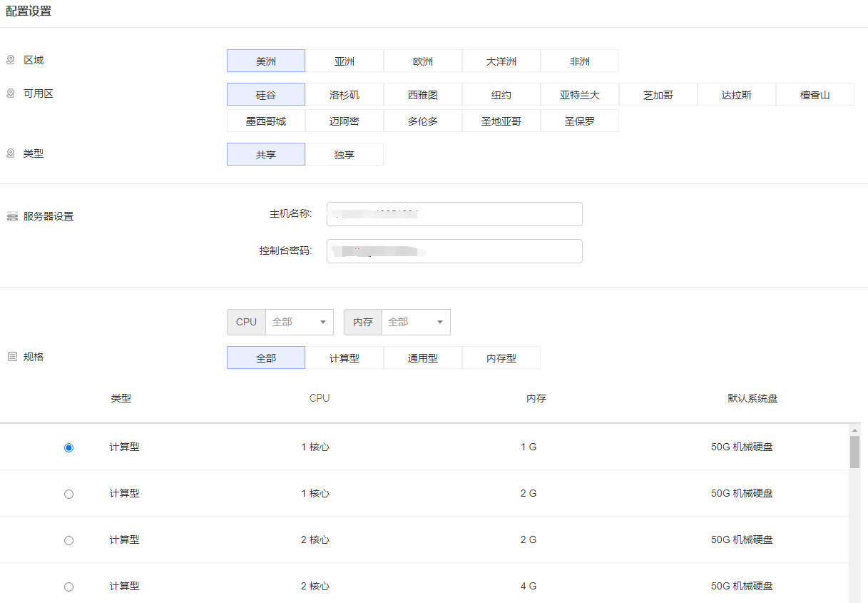Click the server icon beside 服务器设置
This screenshot has width=868, height=603.
[12, 216]
